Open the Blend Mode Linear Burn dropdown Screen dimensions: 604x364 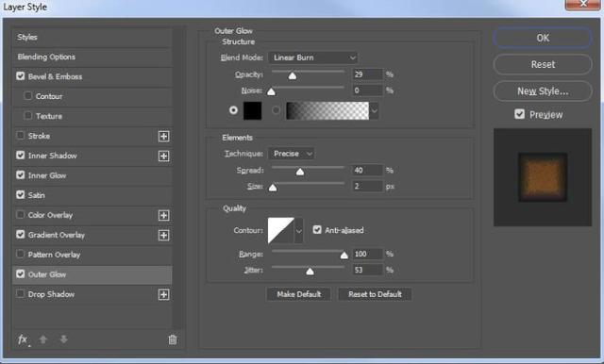pos(312,58)
